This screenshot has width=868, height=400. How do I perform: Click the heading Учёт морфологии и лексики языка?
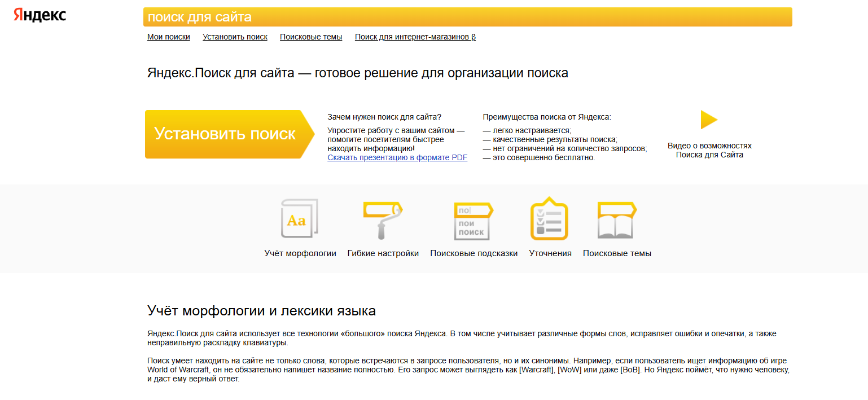tap(261, 311)
